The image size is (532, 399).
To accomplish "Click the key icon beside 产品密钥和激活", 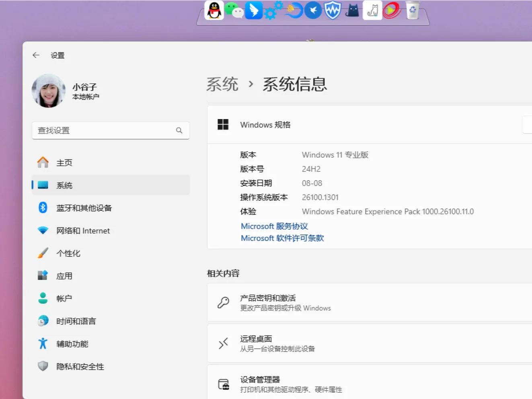I will [x=224, y=301].
